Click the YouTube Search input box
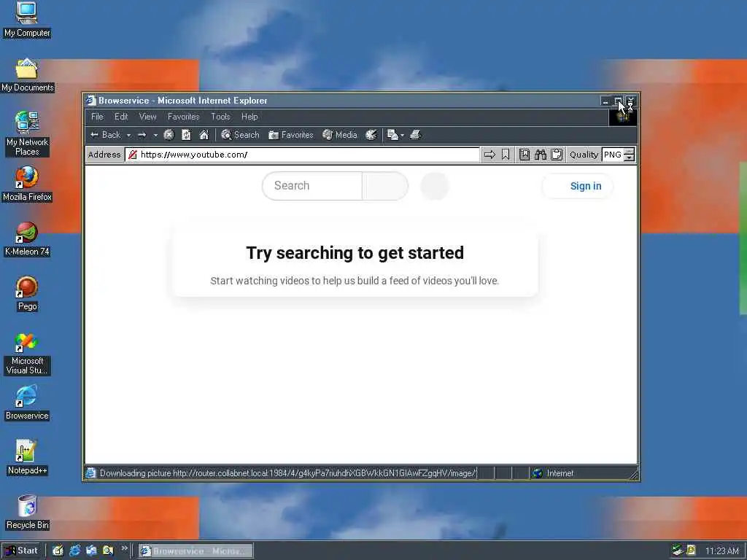 tap(312, 186)
